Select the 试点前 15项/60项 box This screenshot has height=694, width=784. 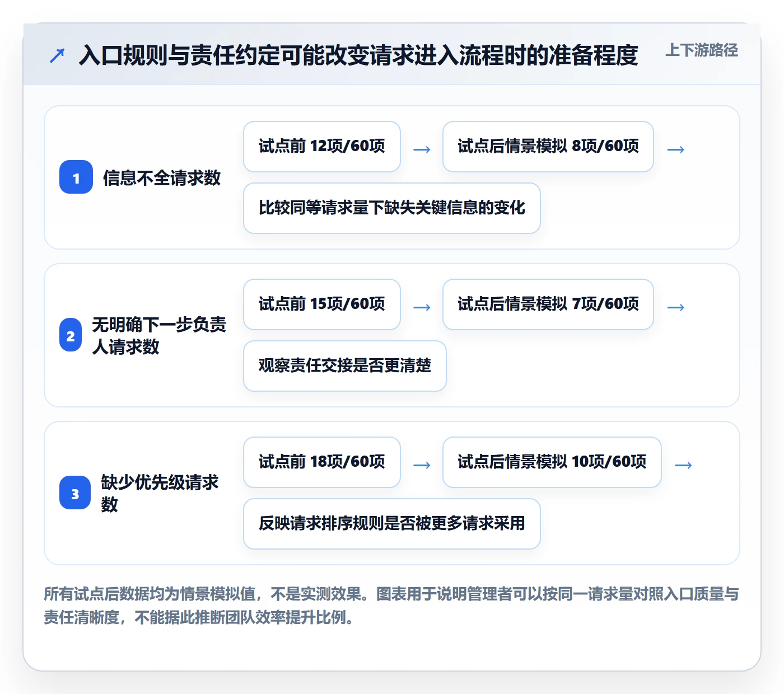(322, 304)
